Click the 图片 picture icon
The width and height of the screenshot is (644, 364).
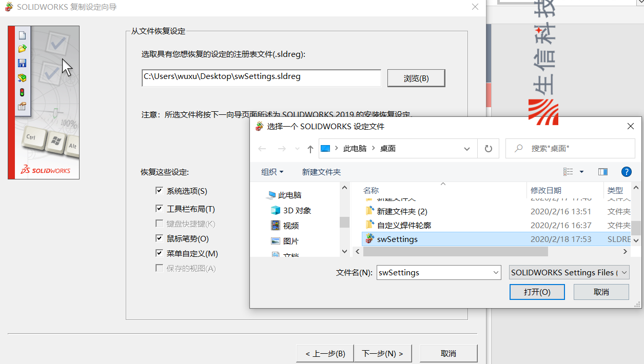276,241
